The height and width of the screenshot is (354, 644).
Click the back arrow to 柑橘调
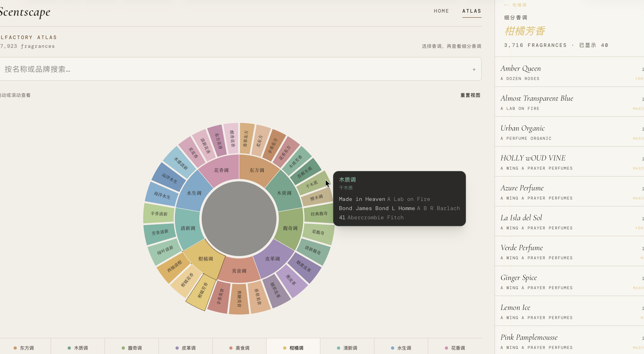[x=515, y=5]
